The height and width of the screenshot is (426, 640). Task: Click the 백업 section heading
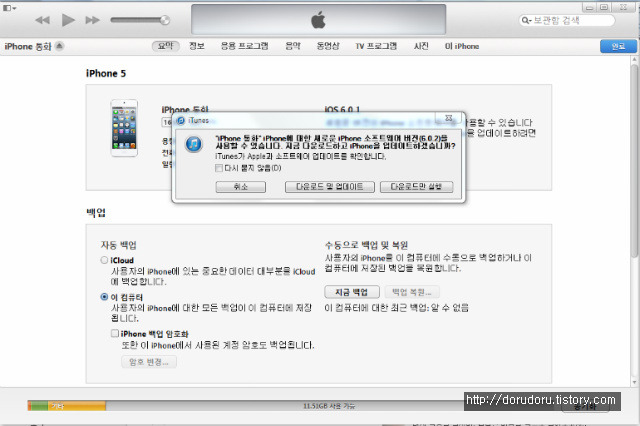pos(96,213)
